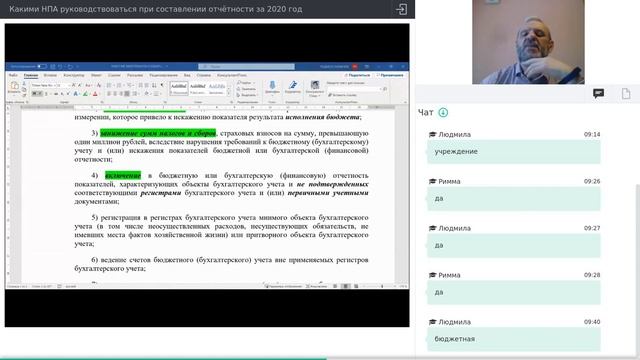Click the Share button in Word
Viewport: 640px width, 360px height.
pos(358,75)
